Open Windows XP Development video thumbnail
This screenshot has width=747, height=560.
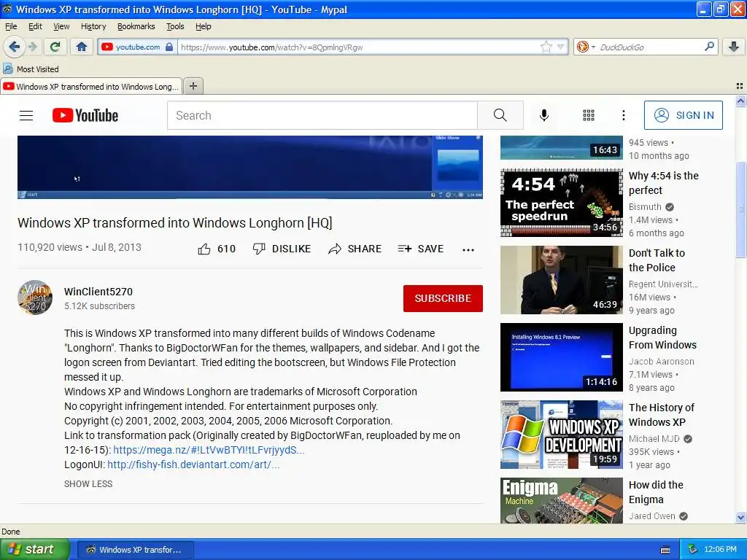[x=562, y=435]
